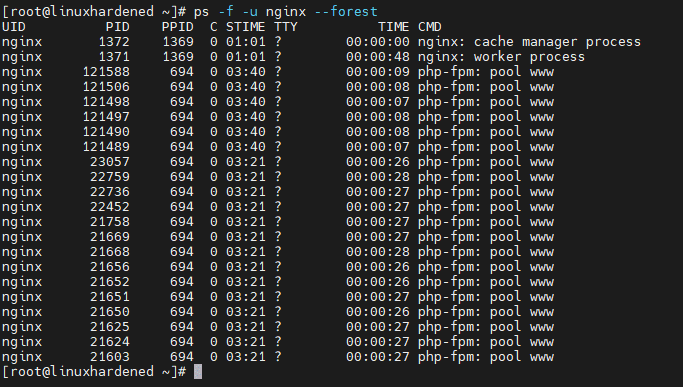The width and height of the screenshot is (683, 387).
Task: Click the bottom [root@linuxhardened ~]# prompt text
Action: point(94,372)
